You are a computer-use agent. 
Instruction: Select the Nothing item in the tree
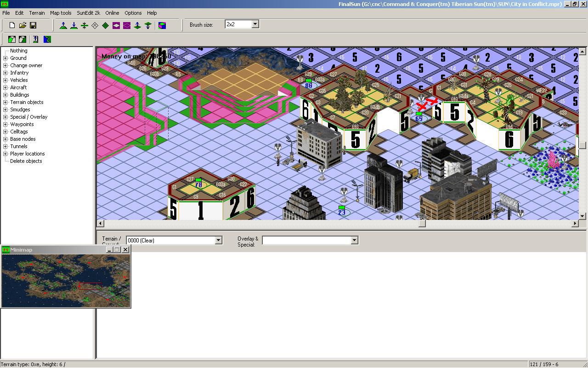(19, 51)
